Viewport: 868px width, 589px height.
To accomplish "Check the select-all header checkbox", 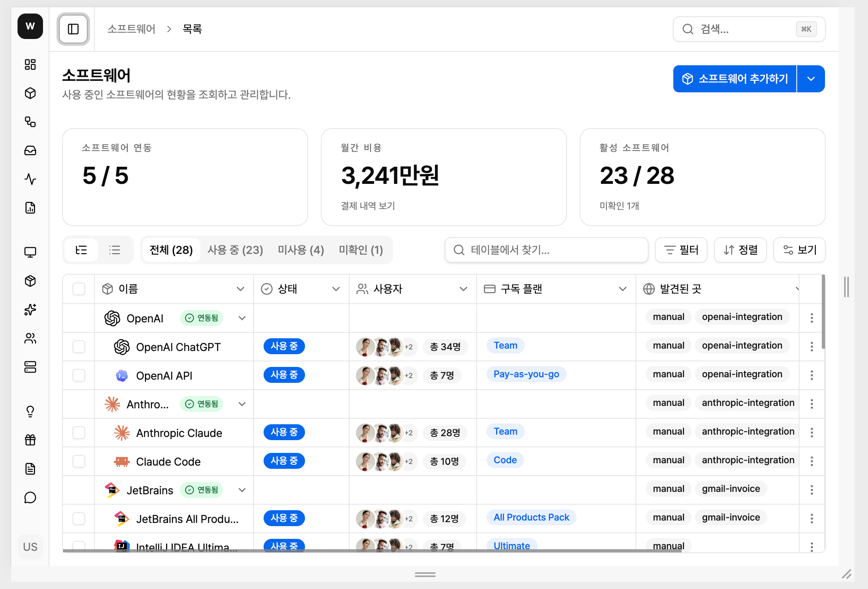I will point(79,289).
